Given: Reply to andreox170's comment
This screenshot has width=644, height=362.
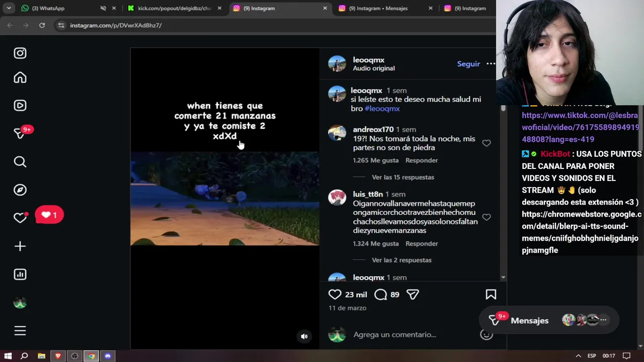Looking at the screenshot, I should point(422,160).
